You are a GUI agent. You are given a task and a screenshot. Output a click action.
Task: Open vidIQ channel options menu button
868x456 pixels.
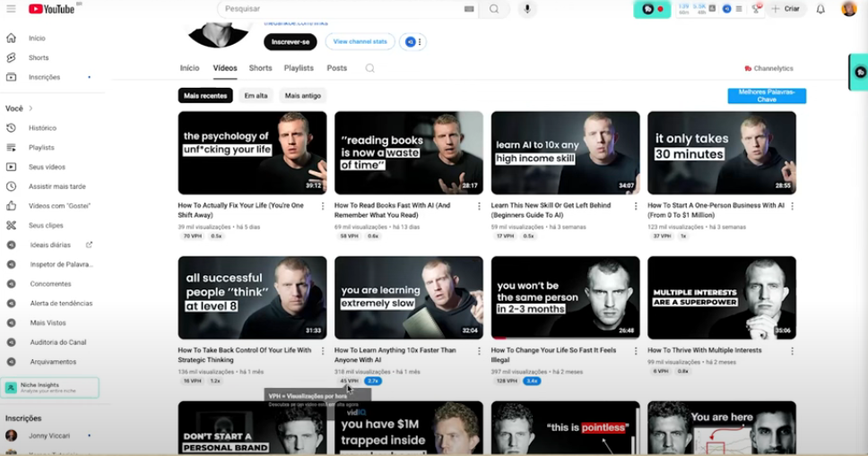(x=413, y=41)
